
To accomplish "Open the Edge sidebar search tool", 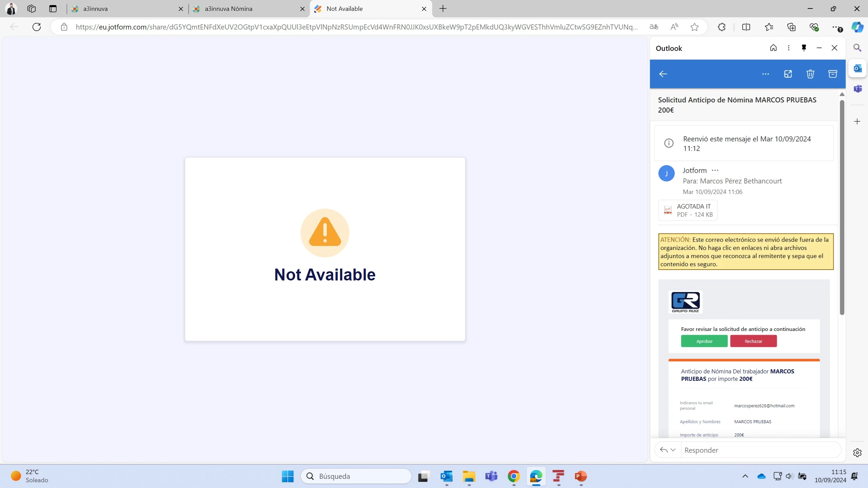I will click(857, 48).
